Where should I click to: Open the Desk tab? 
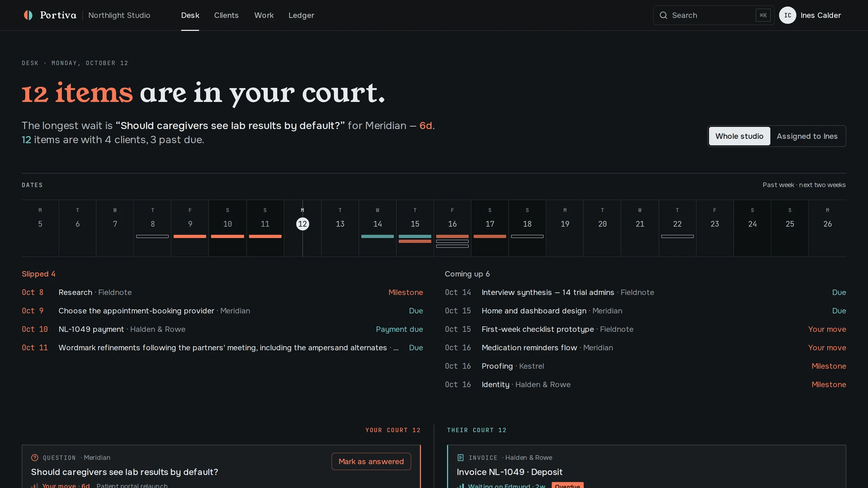click(x=190, y=15)
